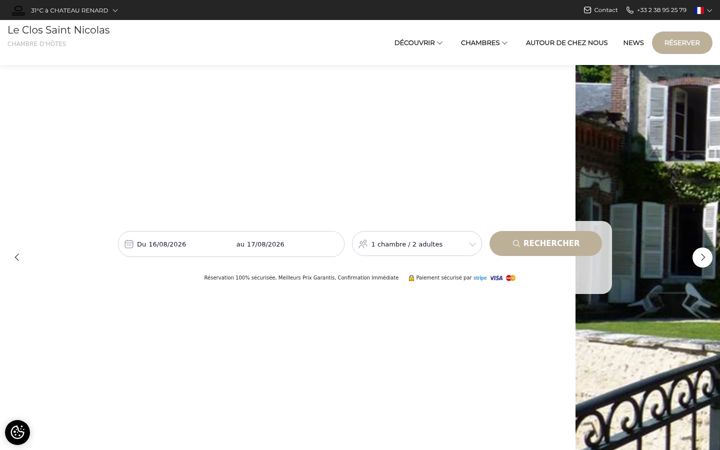The height and width of the screenshot is (450, 720).
Task: Show the next slide arrow
Action: [x=702, y=257]
